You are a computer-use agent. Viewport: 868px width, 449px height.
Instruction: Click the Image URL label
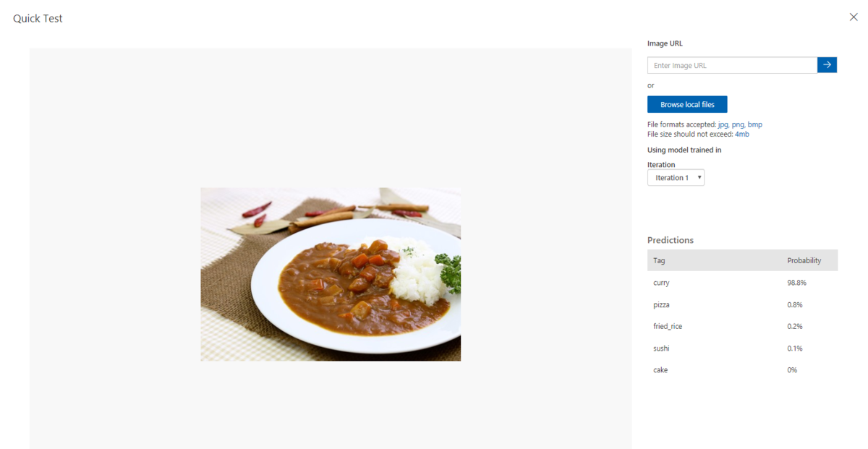click(x=665, y=43)
